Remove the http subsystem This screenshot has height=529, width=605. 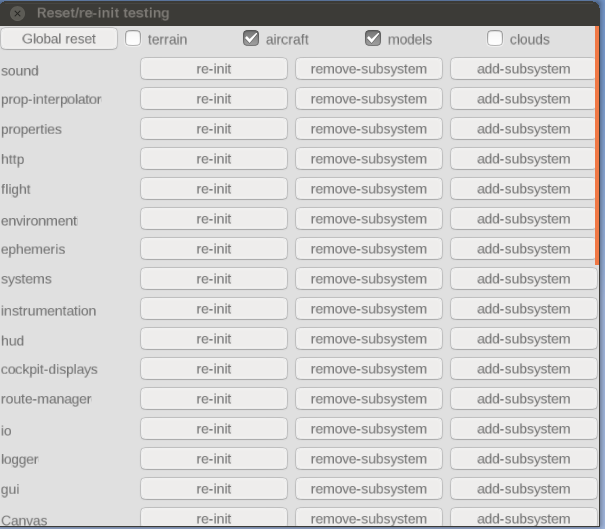point(369,159)
